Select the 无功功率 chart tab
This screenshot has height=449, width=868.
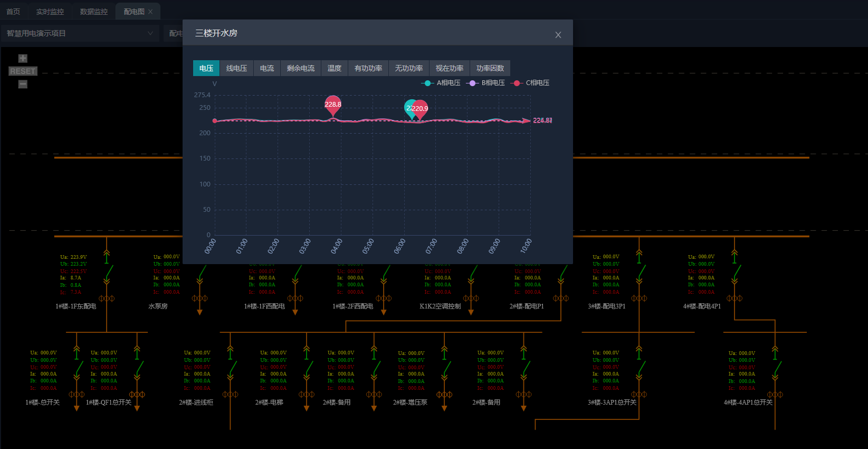tap(409, 68)
